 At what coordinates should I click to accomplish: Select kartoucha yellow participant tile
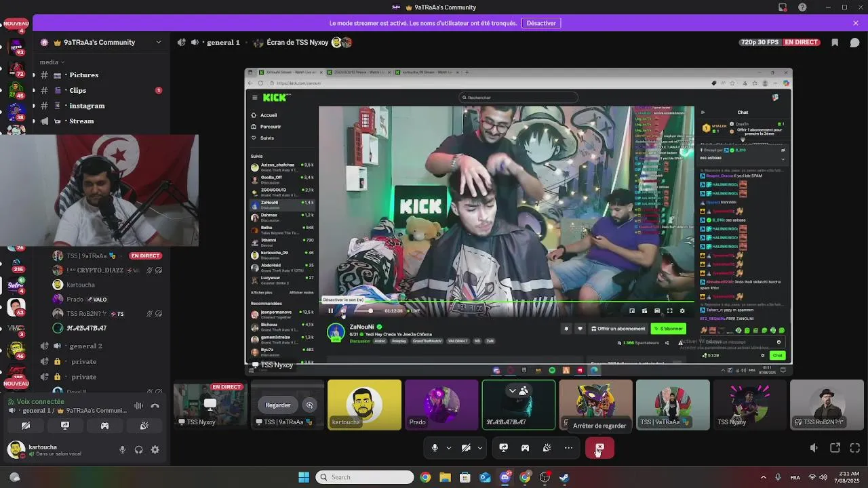click(x=364, y=405)
